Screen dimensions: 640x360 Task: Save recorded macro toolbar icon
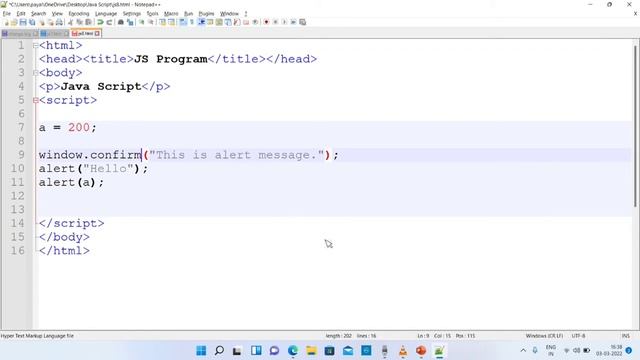303,22
